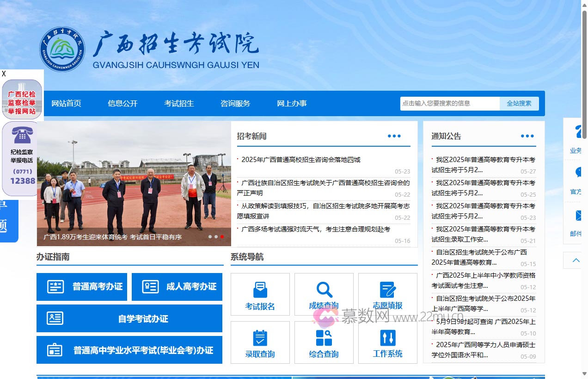Image resolution: width=588 pixels, height=379 pixels.
Task: Open 成绩查询 magnifier icon
Action: (x=324, y=290)
